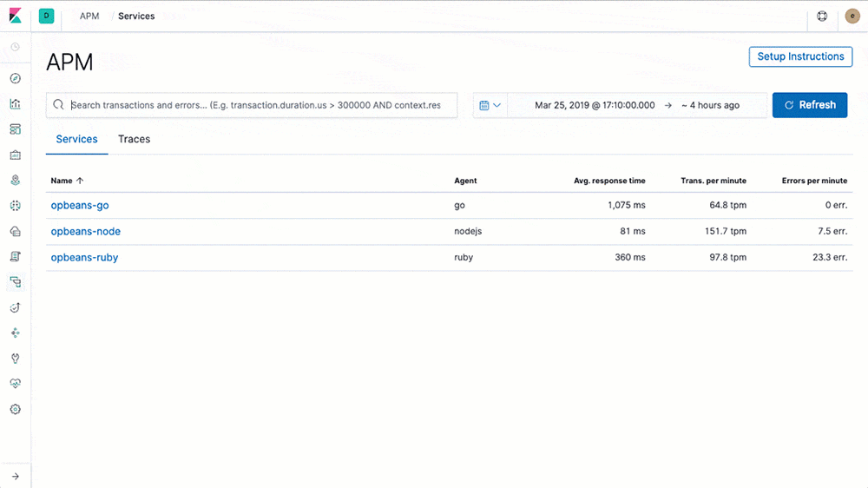Click the Setup Instructions button

click(800, 56)
